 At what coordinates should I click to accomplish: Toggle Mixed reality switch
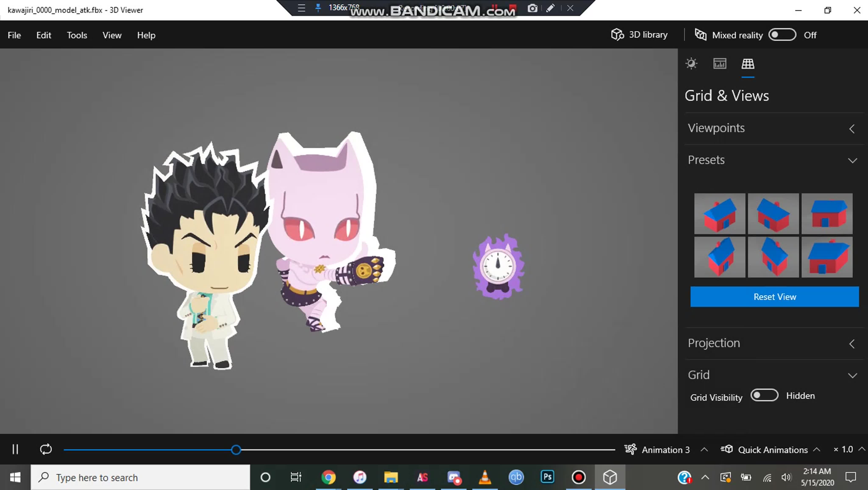(x=782, y=35)
